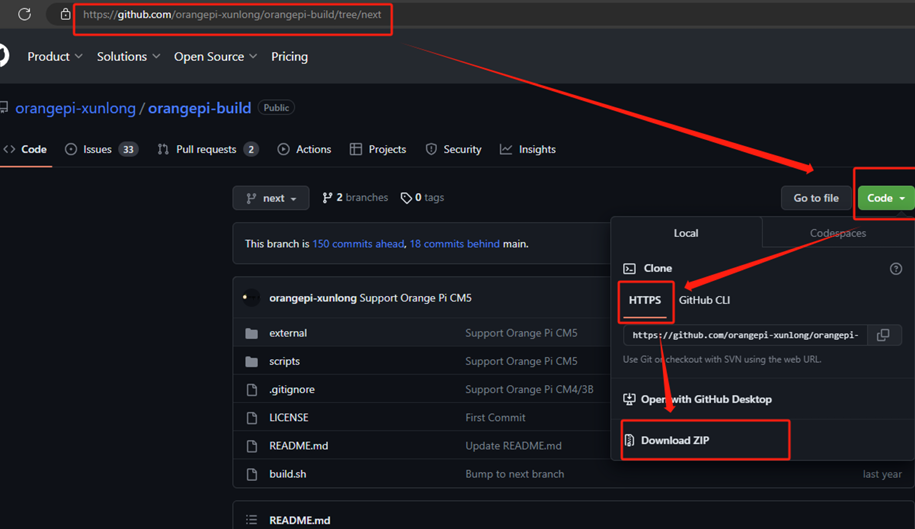Click Bump to next branch commit message
915x529 pixels.
pyautogui.click(x=515, y=474)
